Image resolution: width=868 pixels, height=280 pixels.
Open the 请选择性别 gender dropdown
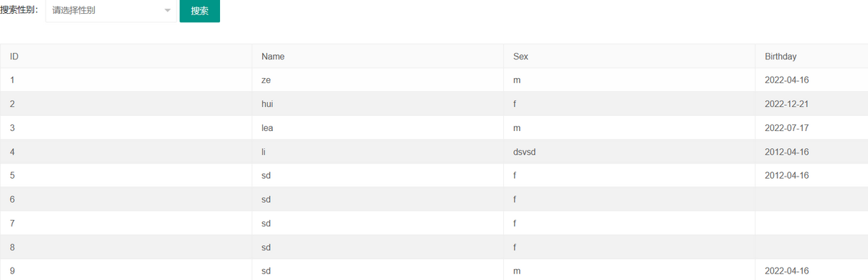111,11
